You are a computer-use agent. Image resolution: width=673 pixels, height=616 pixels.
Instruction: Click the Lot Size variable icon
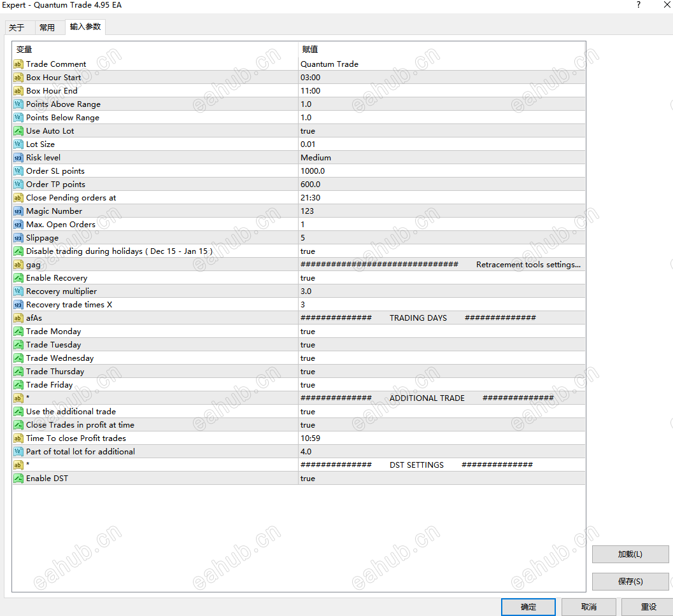pyautogui.click(x=18, y=144)
